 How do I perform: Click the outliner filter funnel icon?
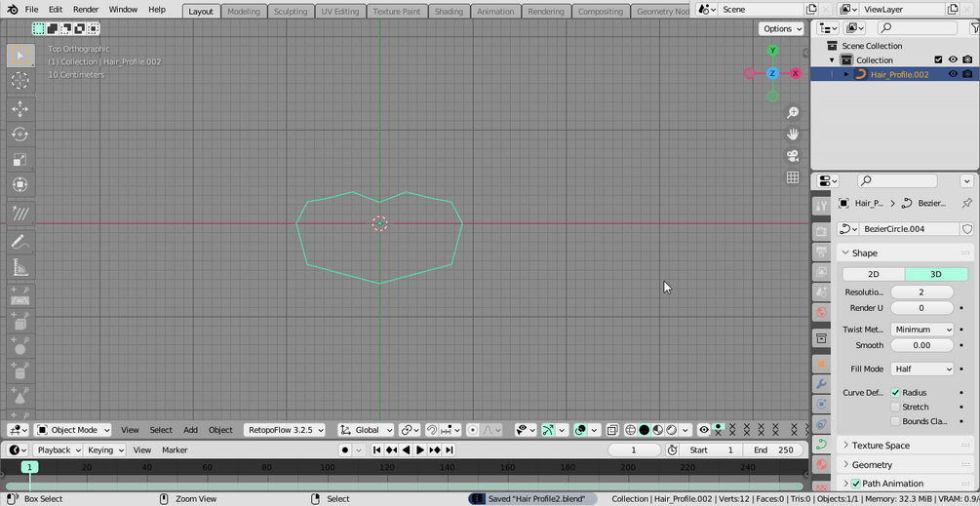[x=975, y=27]
